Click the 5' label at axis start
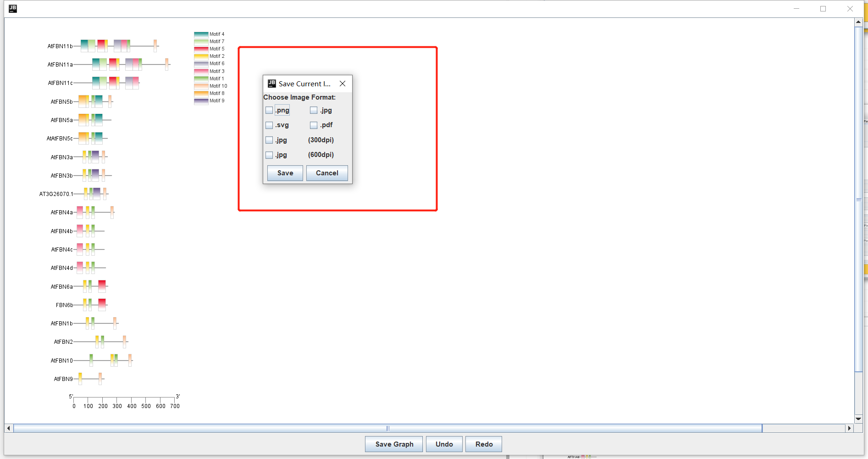Viewport: 868px width, 459px height. [x=71, y=397]
